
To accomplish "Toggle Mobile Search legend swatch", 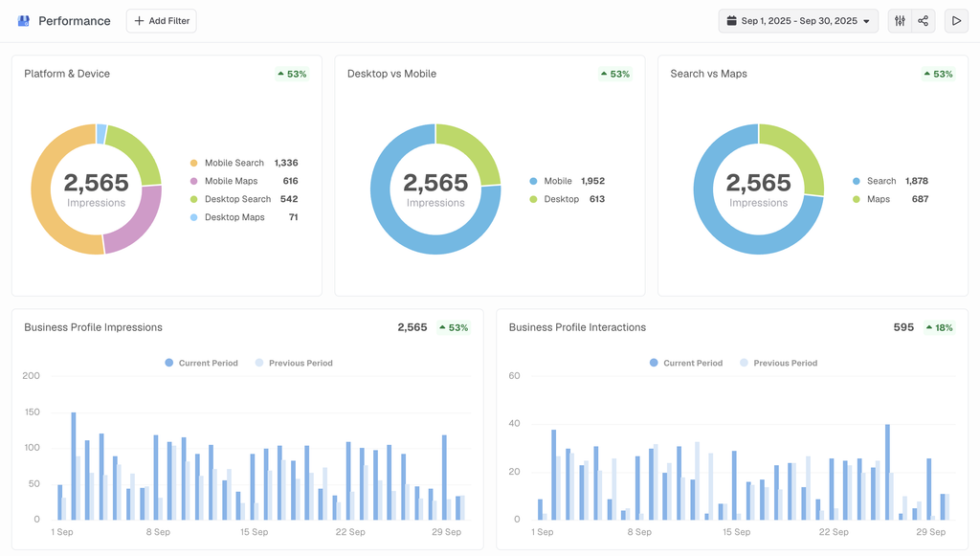I will coord(193,163).
